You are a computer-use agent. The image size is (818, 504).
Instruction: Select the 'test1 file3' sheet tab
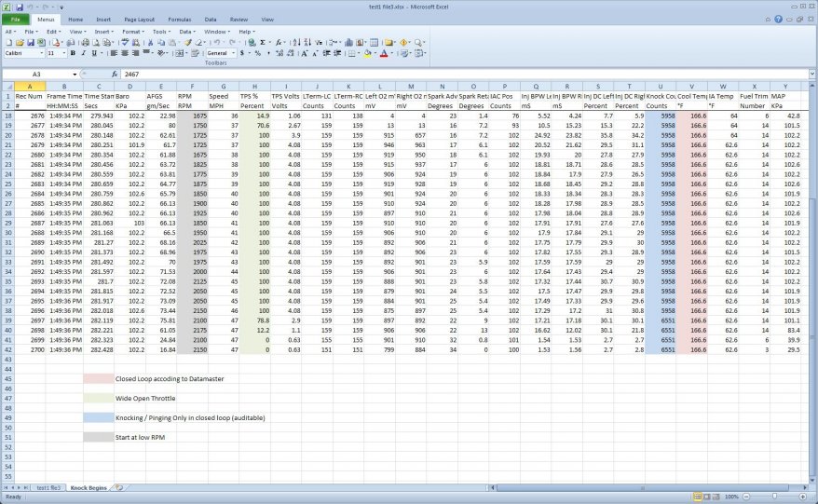pos(48,488)
